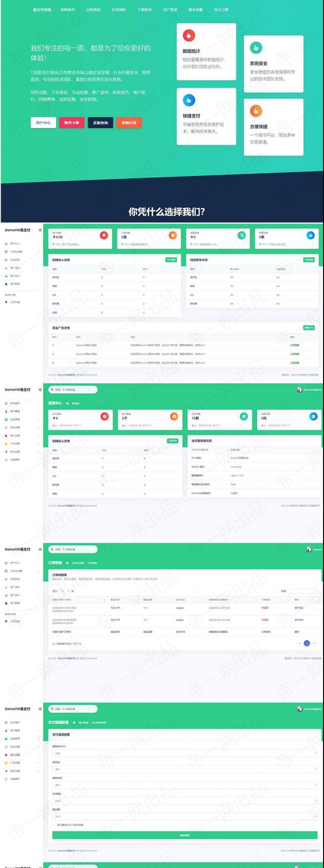Click the user avatar beside haonet
This screenshot has width=324, height=868.
309,549
